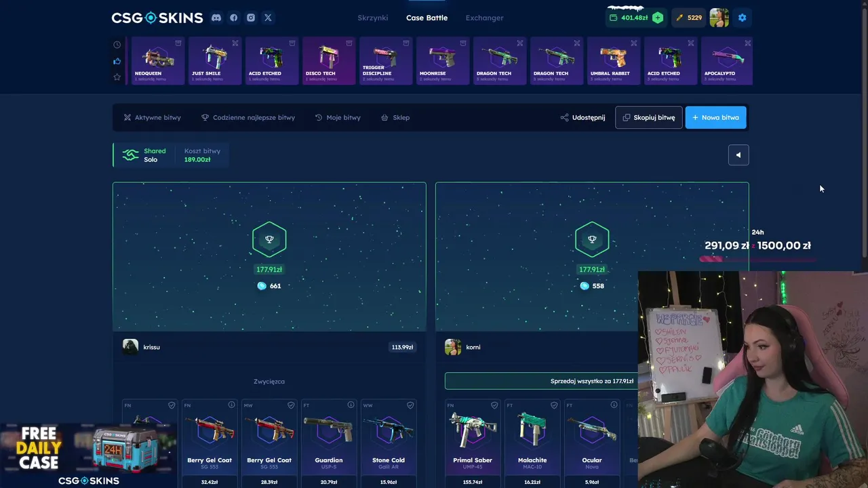Click shield icon on Primal Saber card
868x488 pixels.
click(x=494, y=405)
